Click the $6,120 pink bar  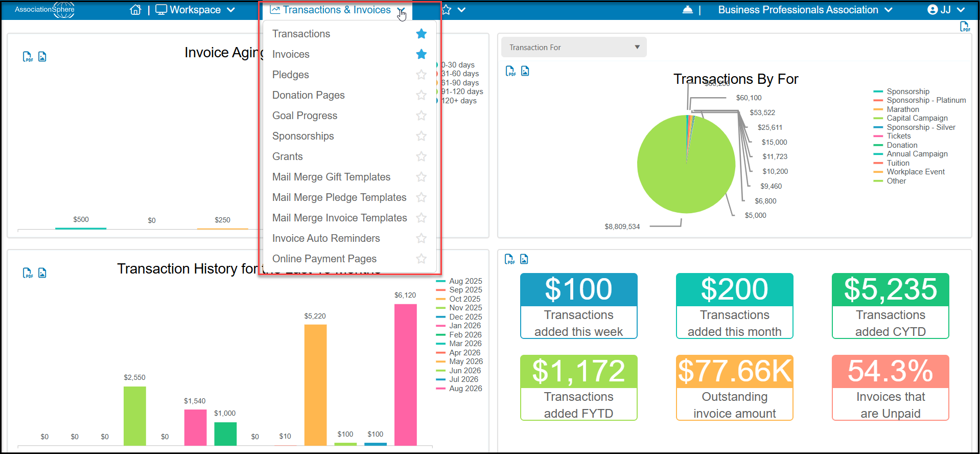(405, 375)
